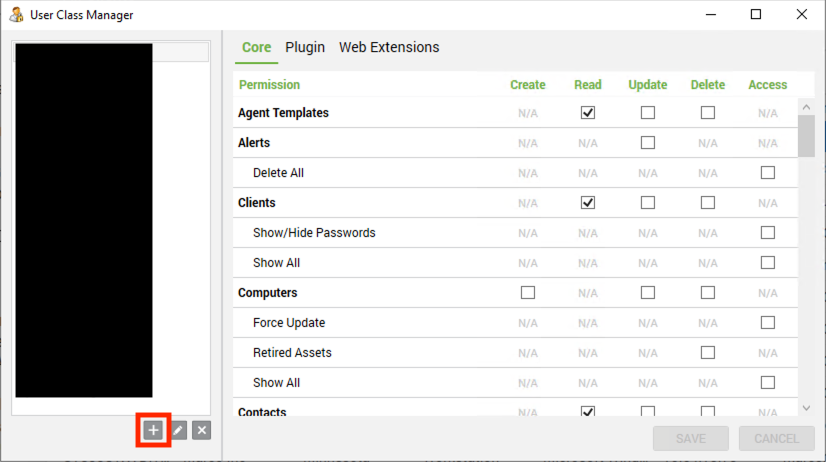Click the scrollbar up arrow

point(806,107)
